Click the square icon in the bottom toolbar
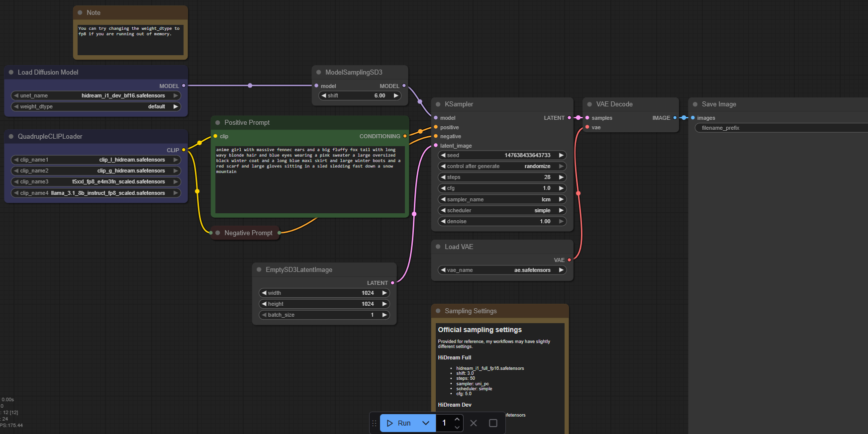 [493, 423]
